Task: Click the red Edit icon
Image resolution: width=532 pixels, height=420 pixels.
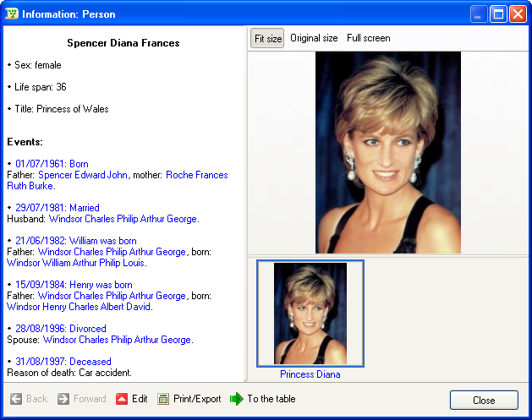Action: 122,399
